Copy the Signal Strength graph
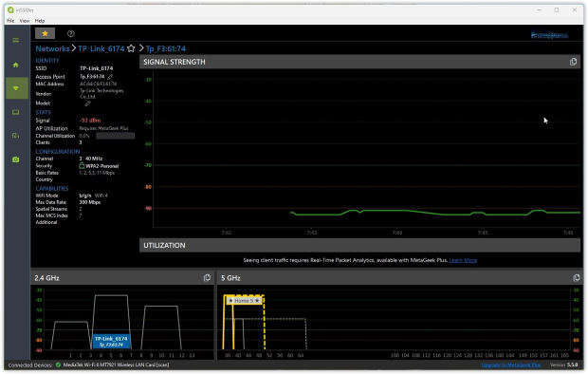The width and height of the screenshot is (588, 374). point(573,62)
